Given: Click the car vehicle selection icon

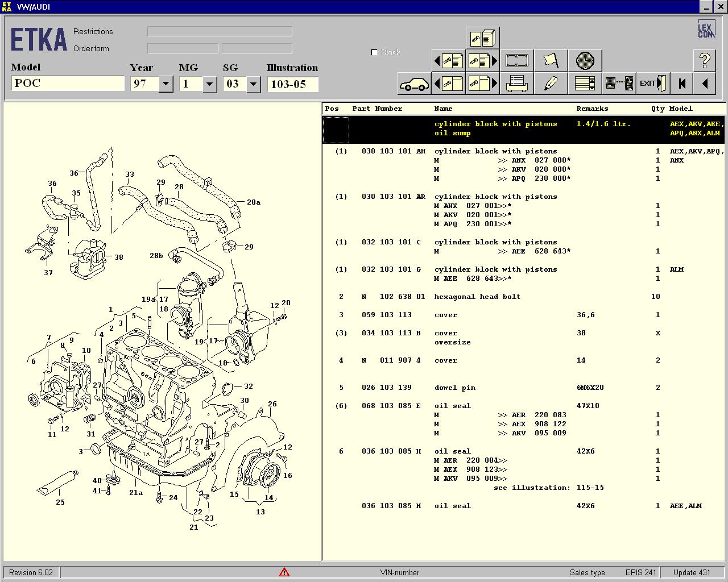Looking at the screenshot, I should coord(414,84).
